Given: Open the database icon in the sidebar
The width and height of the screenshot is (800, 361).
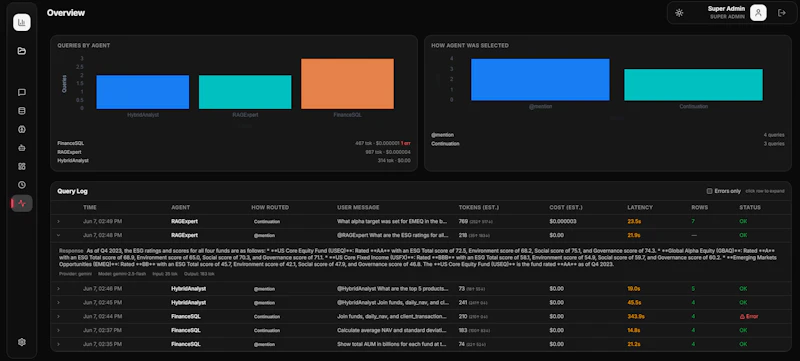Looking at the screenshot, I should pos(21,111).
